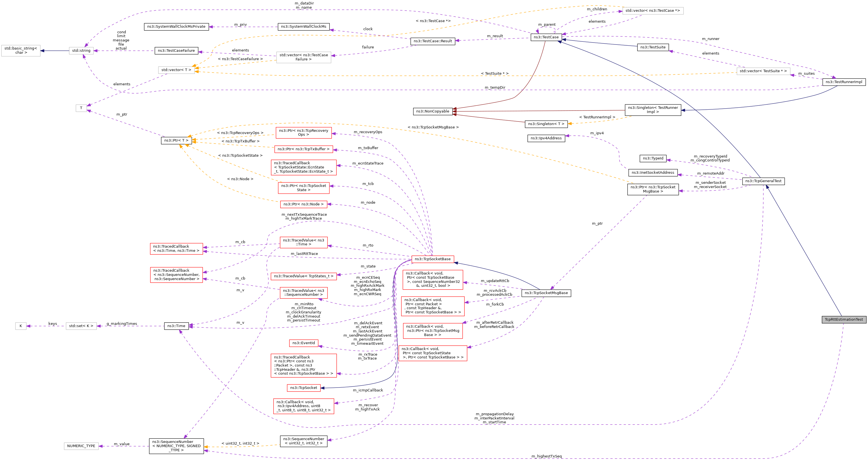The width and height of the screenshot is (868, 460).
Task: Click the std::vector< ns3::TestCase *> node
Action: click(653, 11)
